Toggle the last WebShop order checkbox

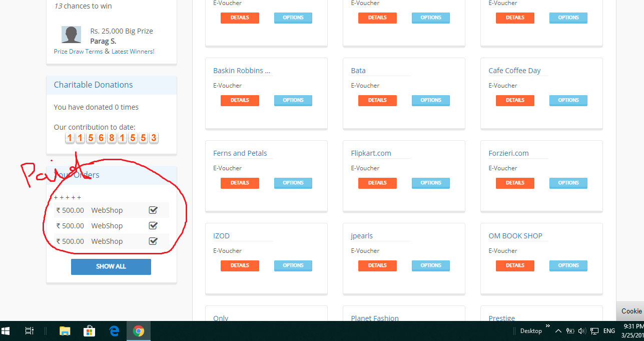(x=153, y=241)
